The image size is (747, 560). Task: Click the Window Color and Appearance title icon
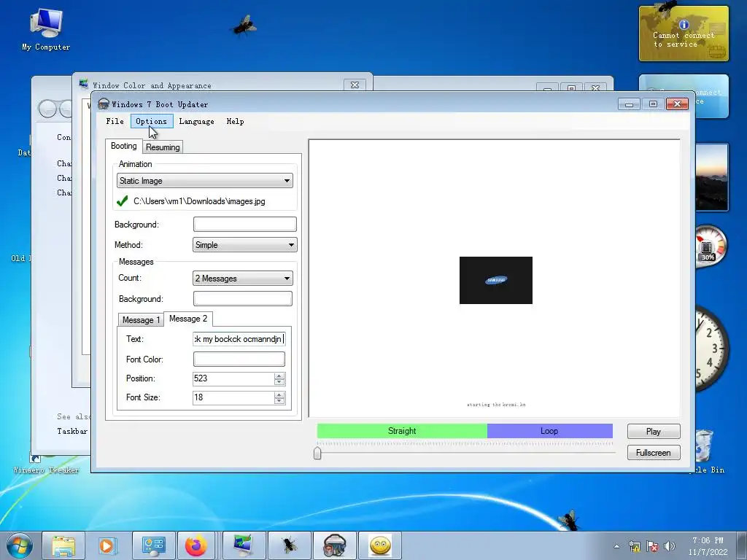pos(84,85)
